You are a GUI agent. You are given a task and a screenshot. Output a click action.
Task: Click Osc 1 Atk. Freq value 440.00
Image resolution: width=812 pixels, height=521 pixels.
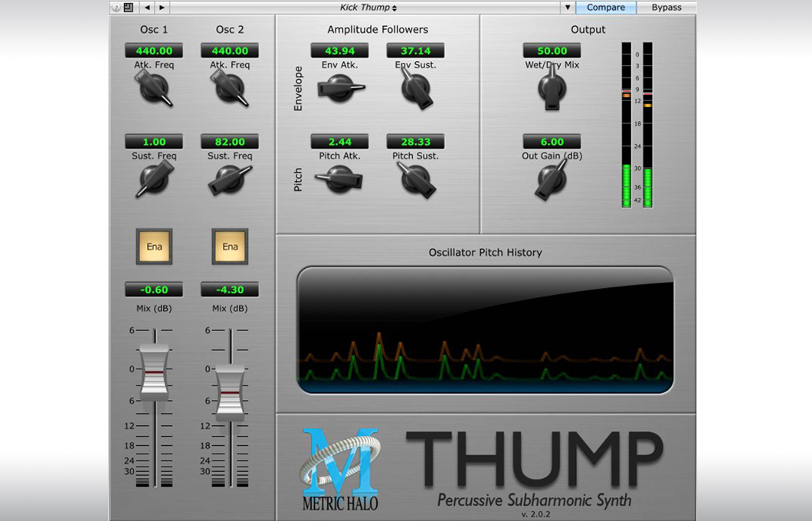coord(154,51)
